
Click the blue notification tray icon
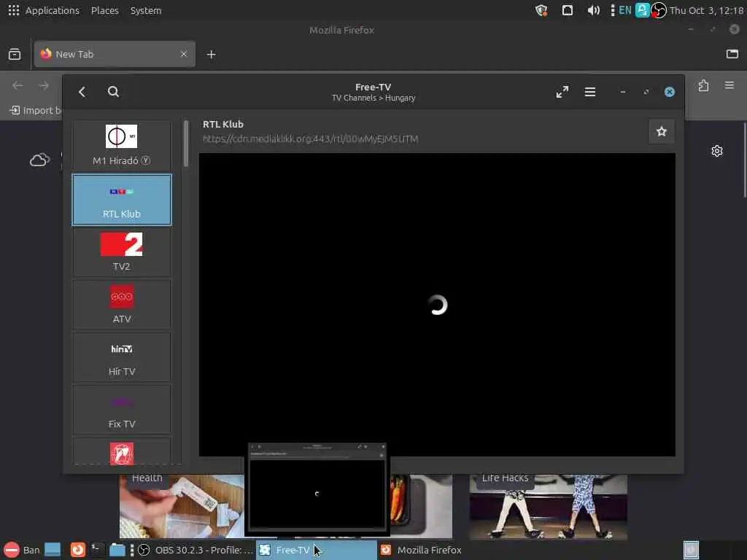coord(642,10)
